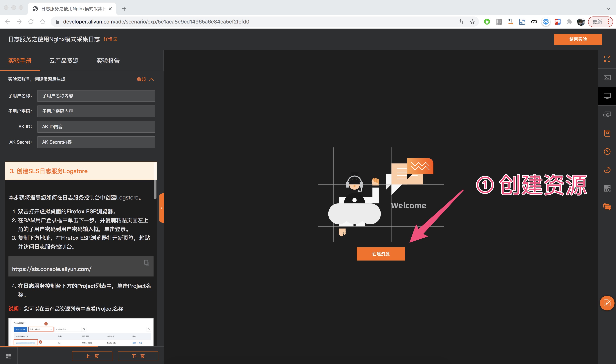Copy the sls.console.aliyun.com address
Viewport: 616px width, 364px height.
[x=147, y=263]
